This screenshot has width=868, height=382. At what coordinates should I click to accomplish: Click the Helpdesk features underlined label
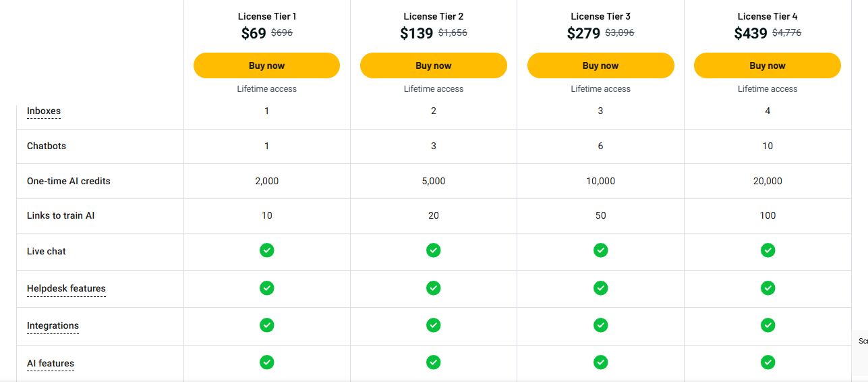[66, 288]
